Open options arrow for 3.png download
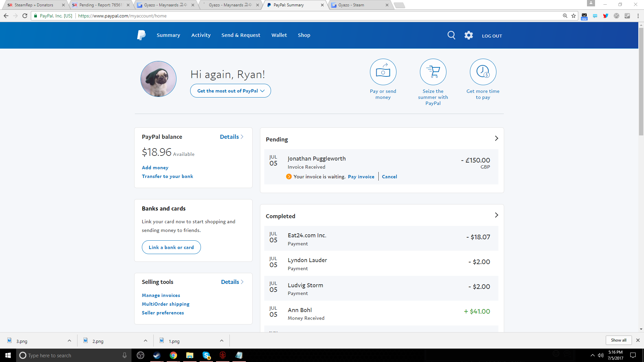Image resolution: width=644 pixels, height=362 pixels. (69, 341)
